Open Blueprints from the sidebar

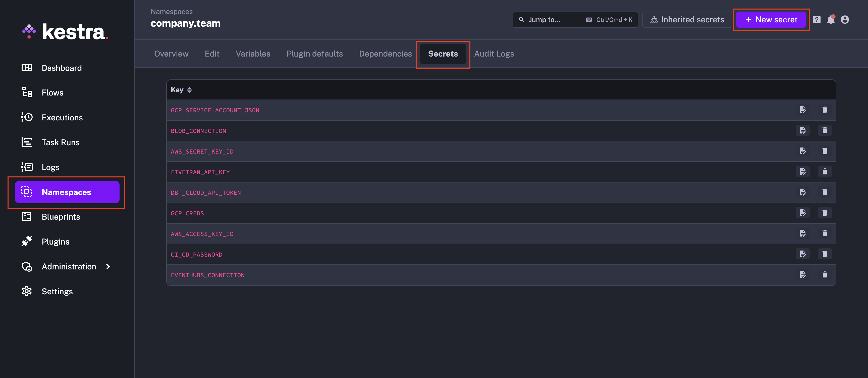(x=61, y=217)
